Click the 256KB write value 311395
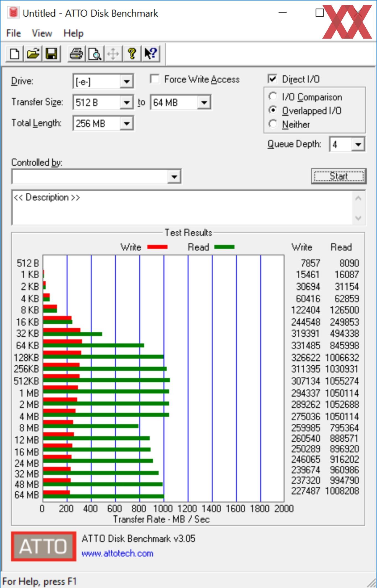This screenshot has width=377, height=588. tap(305, 369)
